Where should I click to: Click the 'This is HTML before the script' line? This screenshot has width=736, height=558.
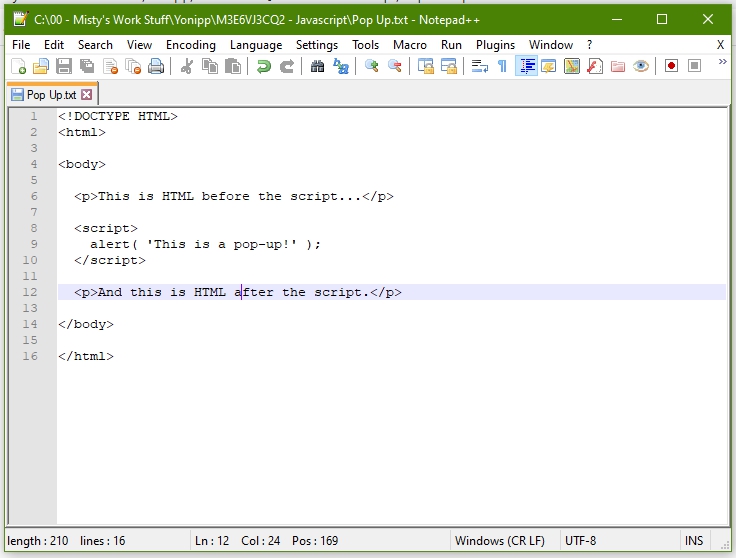pyautogui.click(x=234, y=196)
